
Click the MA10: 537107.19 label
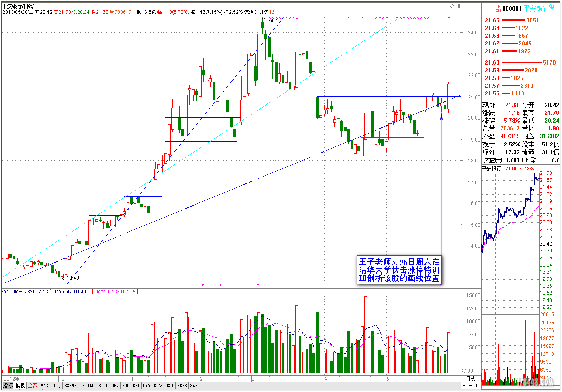tap(116, 291)
